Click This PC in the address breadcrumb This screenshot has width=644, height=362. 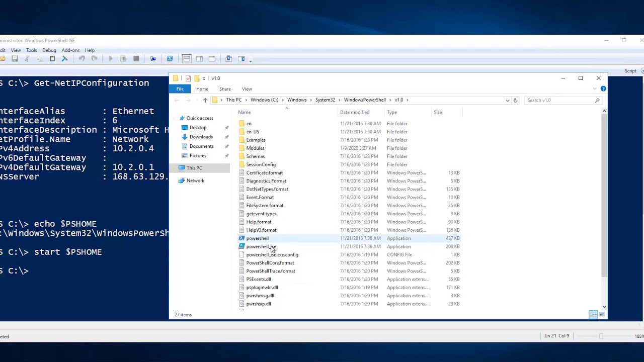233,100
